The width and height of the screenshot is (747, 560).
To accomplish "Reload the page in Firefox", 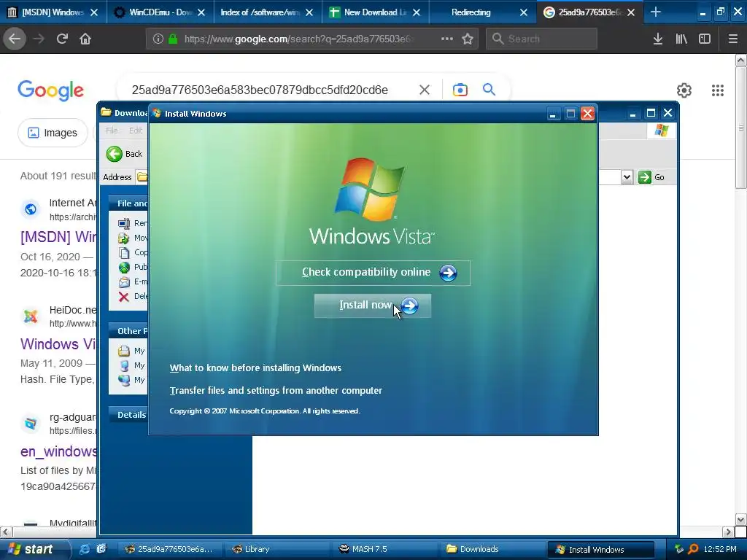I will point(62,39).
